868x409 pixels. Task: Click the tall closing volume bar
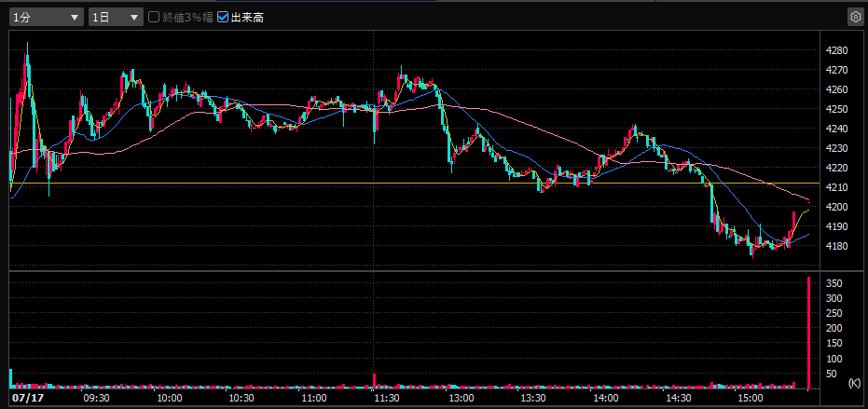[x=808, y=333]
